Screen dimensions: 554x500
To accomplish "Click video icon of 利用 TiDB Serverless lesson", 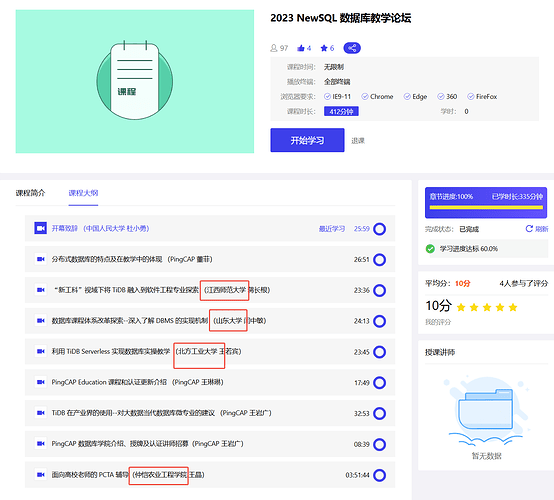I will (41, 352).
